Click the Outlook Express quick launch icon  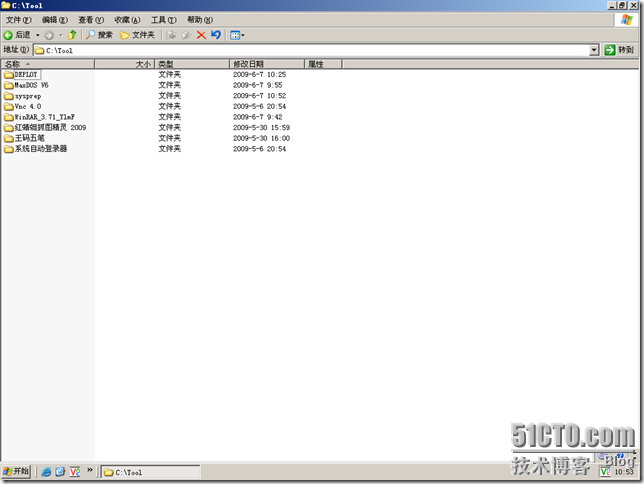point(60,472)
